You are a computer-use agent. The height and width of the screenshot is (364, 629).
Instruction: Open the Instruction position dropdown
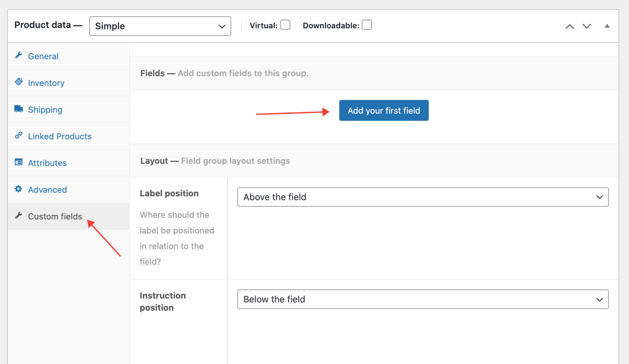(x=423, y=299)
